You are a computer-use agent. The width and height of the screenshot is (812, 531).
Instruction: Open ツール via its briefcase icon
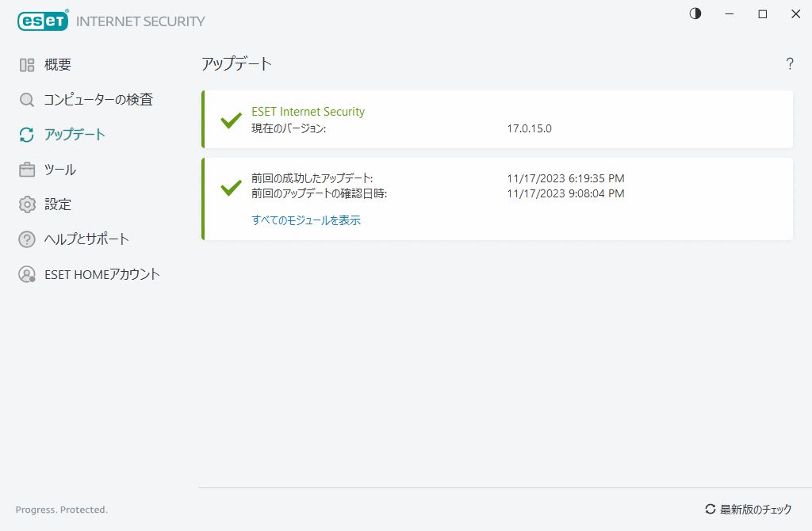point(26,169)
